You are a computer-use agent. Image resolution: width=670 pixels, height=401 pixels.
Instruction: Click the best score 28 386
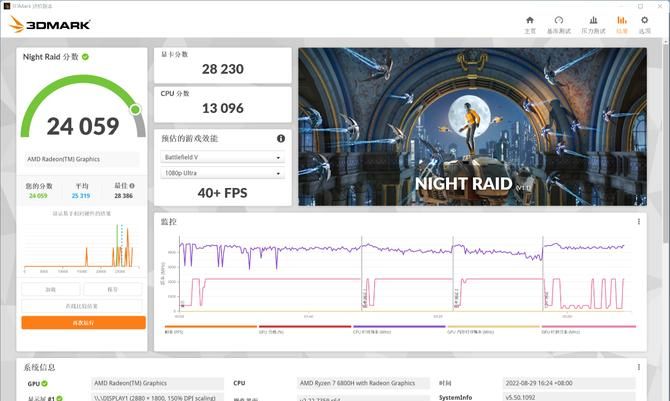point(123,196)
